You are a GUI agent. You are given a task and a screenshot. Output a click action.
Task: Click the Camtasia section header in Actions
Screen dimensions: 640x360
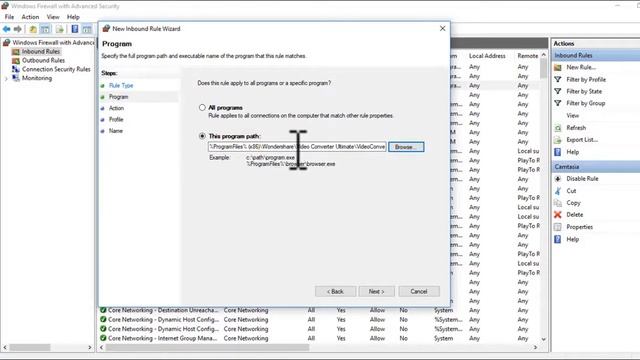point(596,167)
